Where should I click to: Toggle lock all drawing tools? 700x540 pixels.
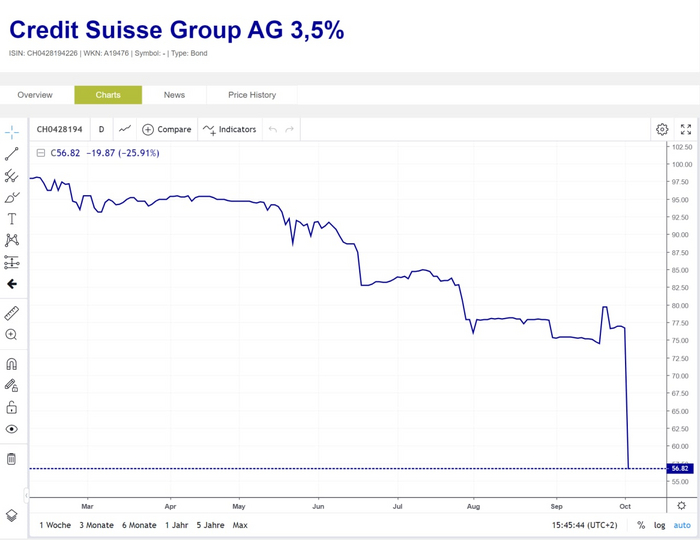(x=12, y=407)
